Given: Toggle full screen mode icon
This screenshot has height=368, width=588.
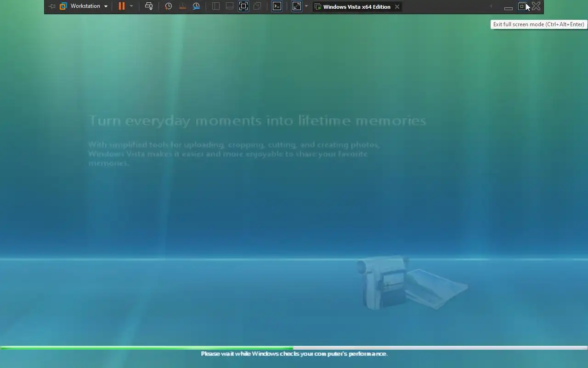Looking at the screenshot, I should click(243, 6).
